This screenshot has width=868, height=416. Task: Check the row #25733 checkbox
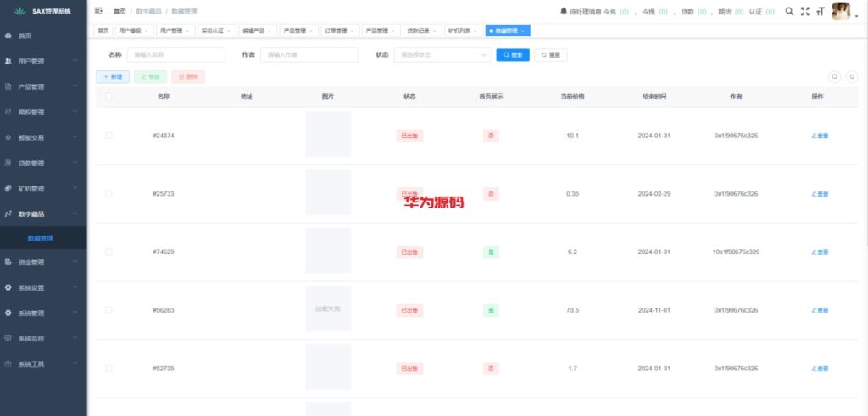click(108, 194)
